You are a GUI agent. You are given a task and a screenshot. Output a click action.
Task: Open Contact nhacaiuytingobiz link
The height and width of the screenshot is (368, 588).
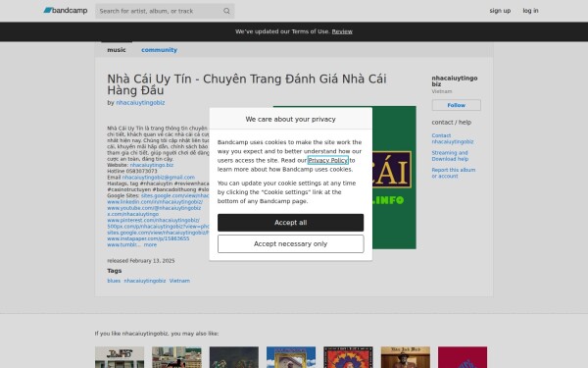click(x=452, y=138)
